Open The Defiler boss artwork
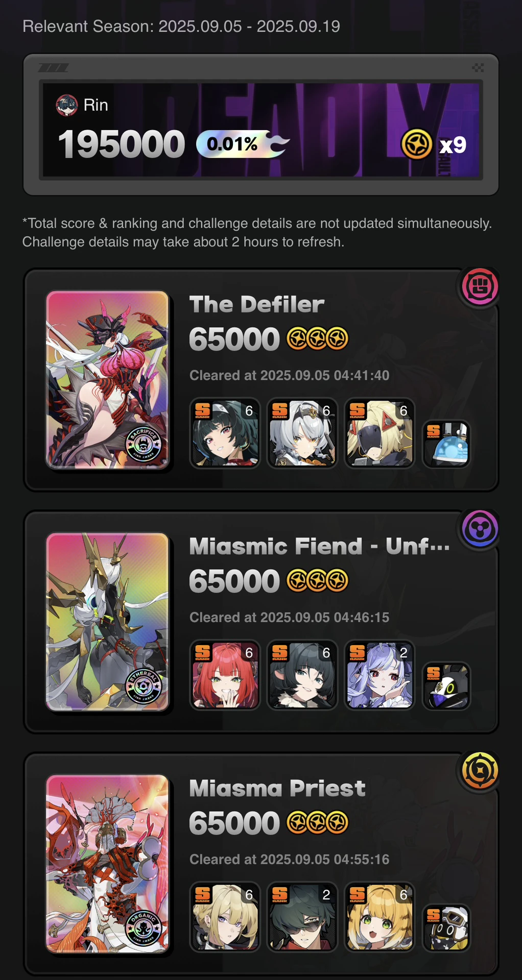This screenshot has width=522, height=980. pyautogui.click(x=107, y=380)
